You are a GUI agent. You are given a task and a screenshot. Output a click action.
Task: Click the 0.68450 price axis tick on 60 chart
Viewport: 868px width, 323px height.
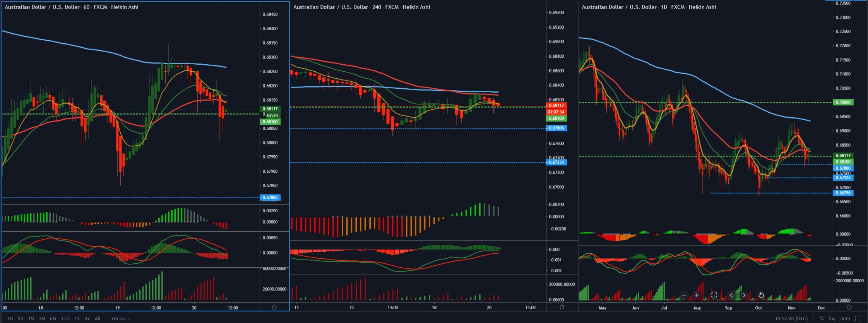pyautogui.click(x=270, y=14)
